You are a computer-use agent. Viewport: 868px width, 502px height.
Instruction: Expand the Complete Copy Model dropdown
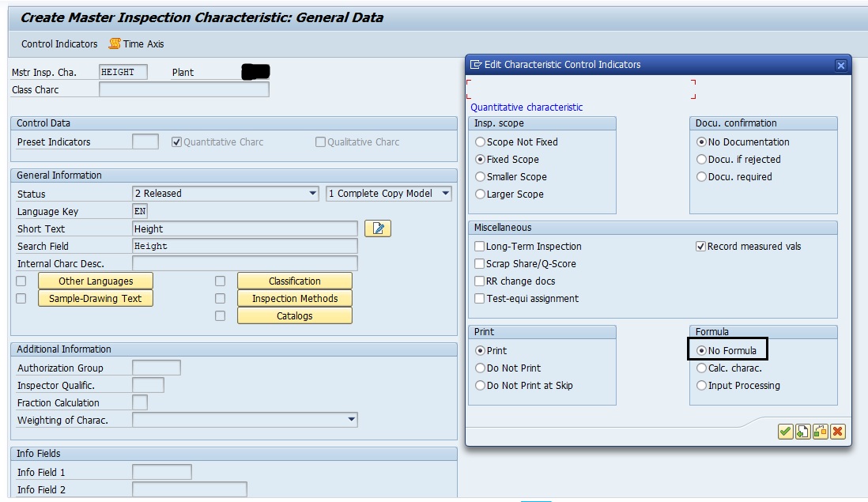[444, 194]
